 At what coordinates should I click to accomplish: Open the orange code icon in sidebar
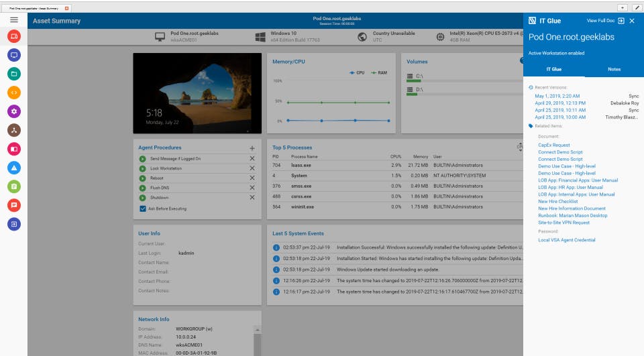coord(14,93)
